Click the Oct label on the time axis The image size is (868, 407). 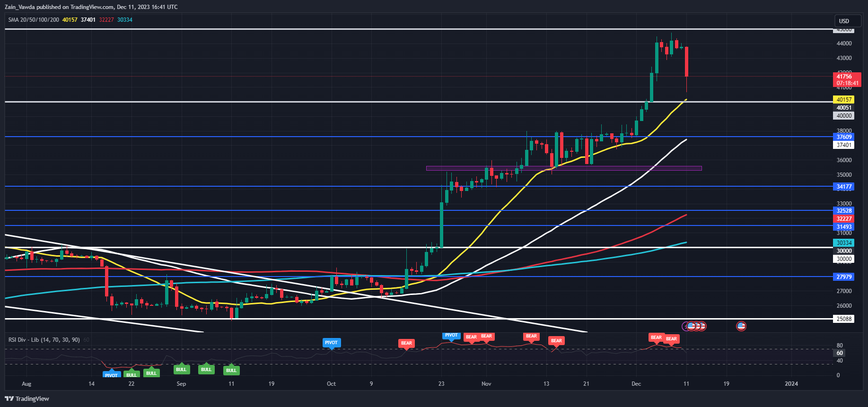coord(331,384)
